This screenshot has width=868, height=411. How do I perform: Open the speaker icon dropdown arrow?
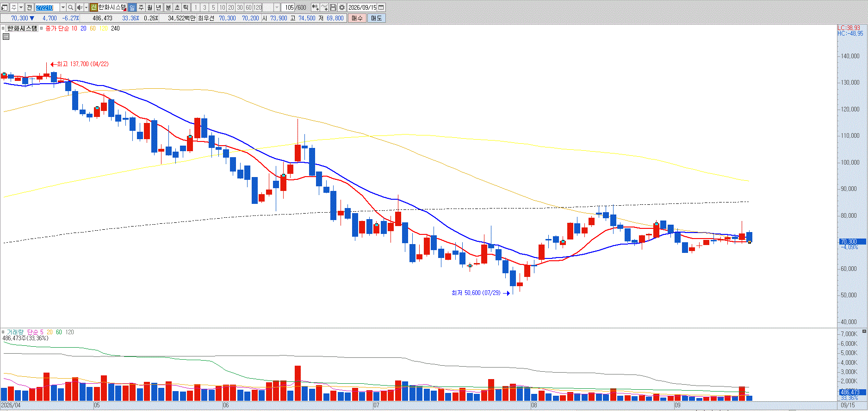(86, 7)
